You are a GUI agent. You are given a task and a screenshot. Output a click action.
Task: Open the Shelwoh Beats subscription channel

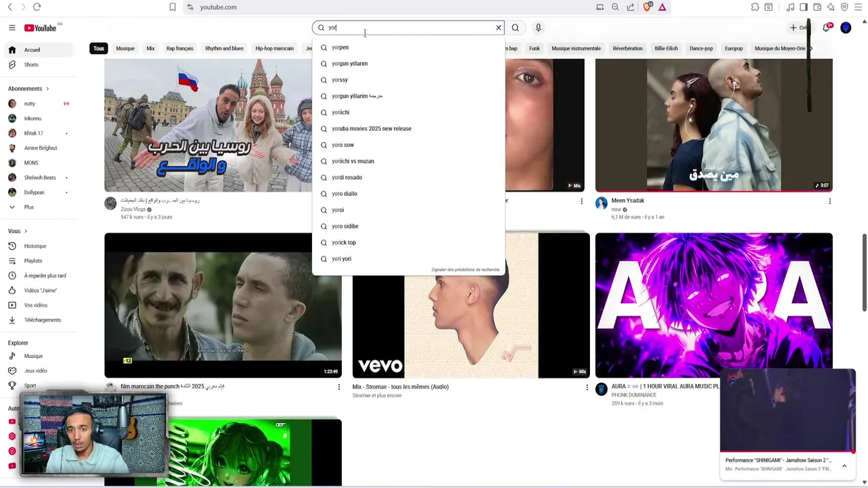[x=38, y=178]
